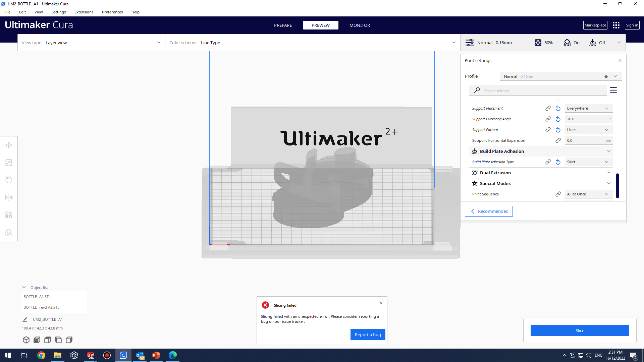Open PowerPoint from the taskbar
Image resolution: width=644 pixels, height=362 pixels.
(x=156, y=355)
